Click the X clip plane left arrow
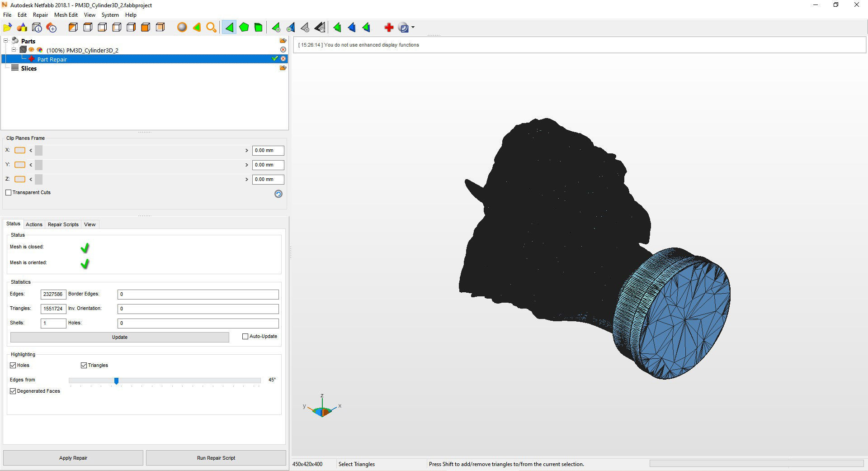 (x=31, y=150)
